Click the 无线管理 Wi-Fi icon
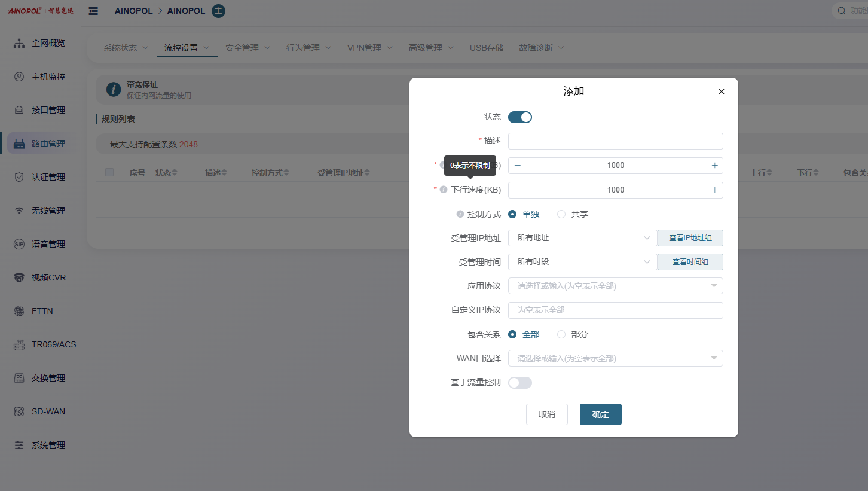This screenshot has height=491, width=868. (x=19, y=211)
